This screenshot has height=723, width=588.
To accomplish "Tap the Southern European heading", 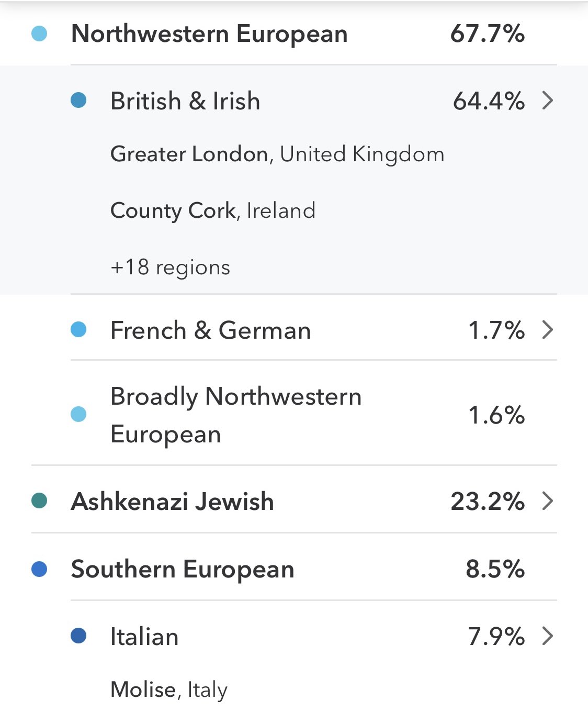I will coord(183,569).
